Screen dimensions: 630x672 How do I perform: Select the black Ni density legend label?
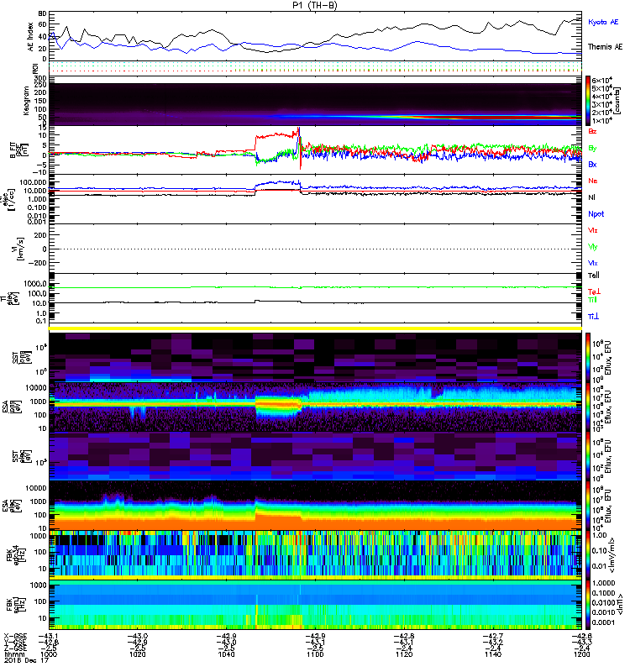pos(592,197)
